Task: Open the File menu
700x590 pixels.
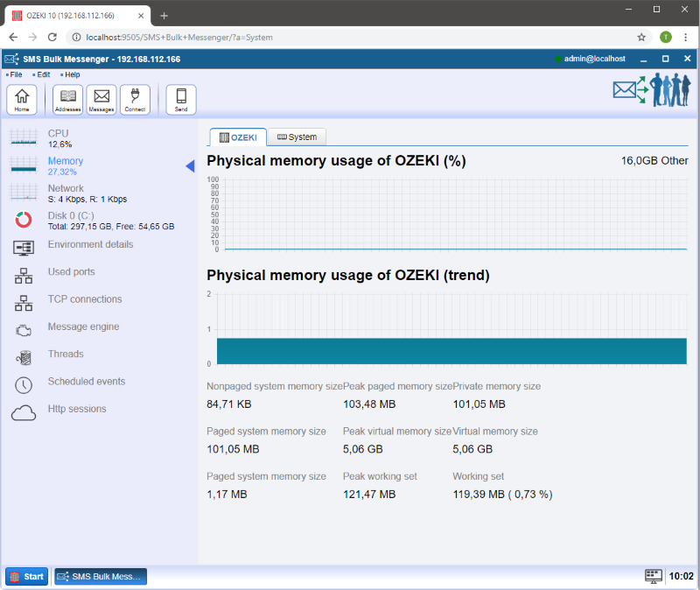Action: [16, 75]
